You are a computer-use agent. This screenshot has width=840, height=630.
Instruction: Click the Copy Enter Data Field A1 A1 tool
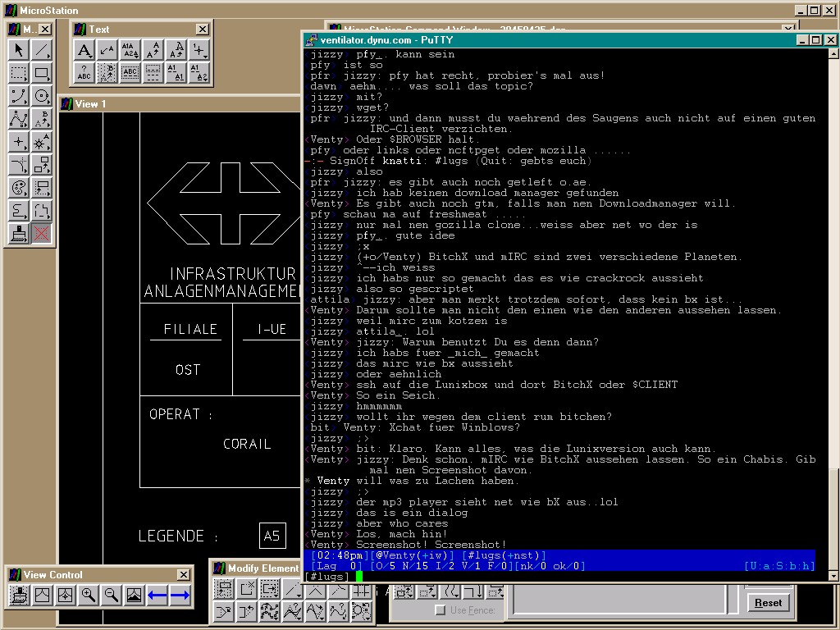point(176,73)
